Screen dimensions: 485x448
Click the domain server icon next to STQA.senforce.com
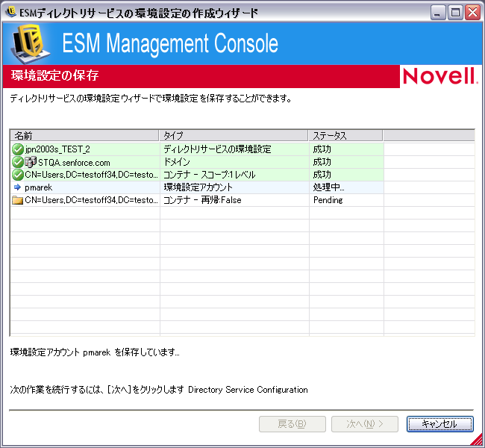coord(31,162)
